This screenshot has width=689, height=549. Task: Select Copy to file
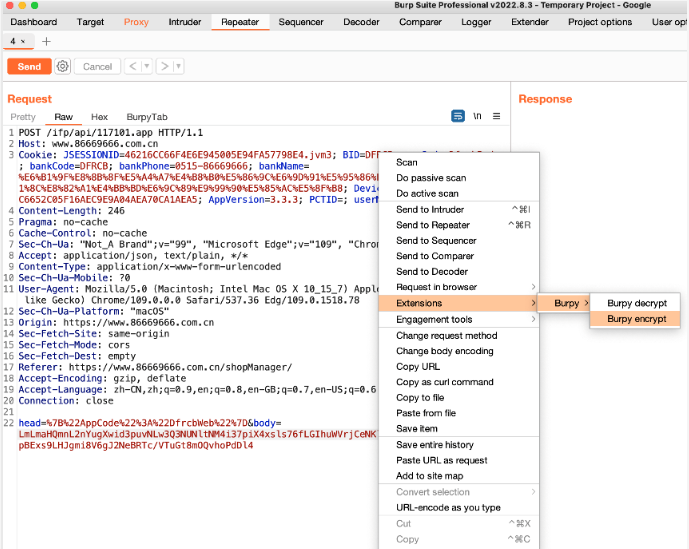click(x=459, y=397)
